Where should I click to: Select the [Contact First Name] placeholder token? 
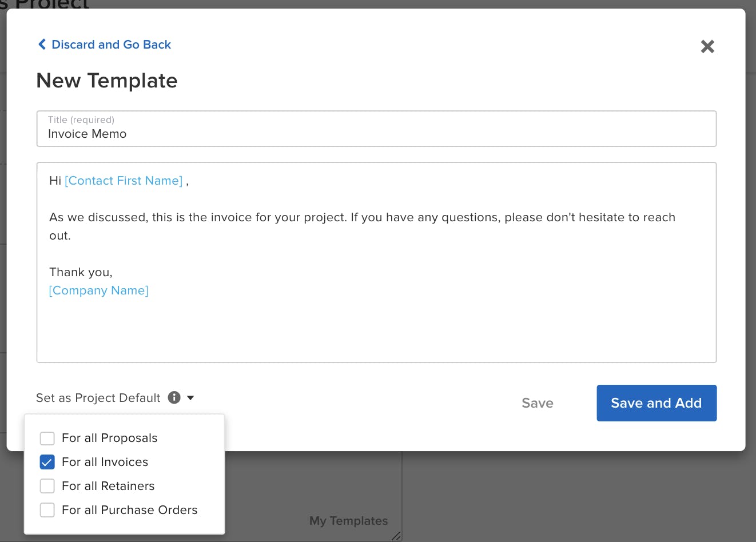(124, 181)
